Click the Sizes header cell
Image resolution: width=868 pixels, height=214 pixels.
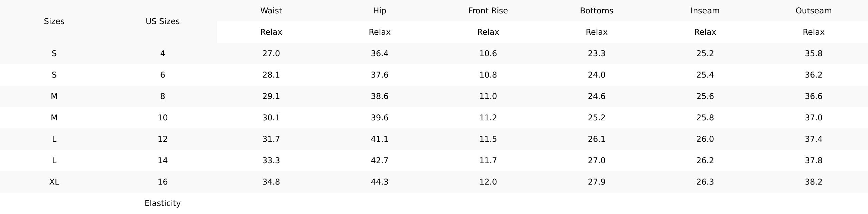click(54, 21)
